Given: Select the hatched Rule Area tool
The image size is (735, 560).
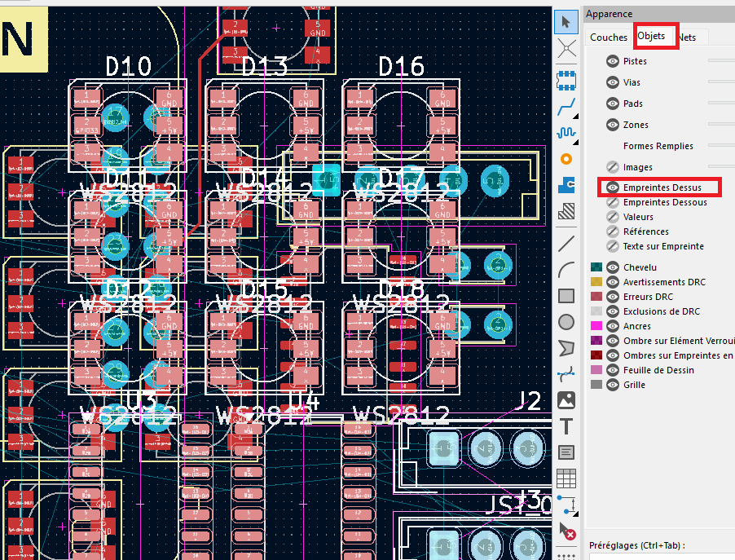Looking at the screenshot, I should (x=566, y=211).
